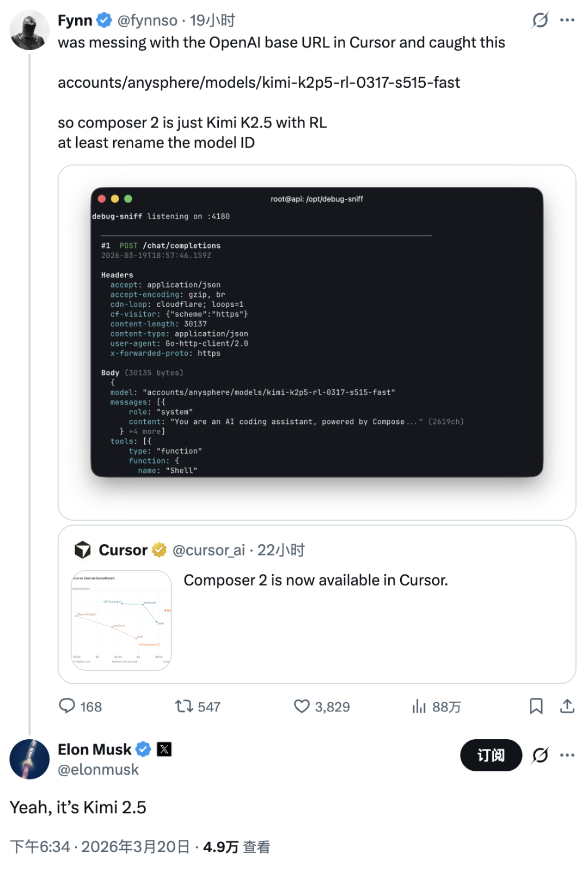Bookmark Fynn's tweet

pos(536,706)
